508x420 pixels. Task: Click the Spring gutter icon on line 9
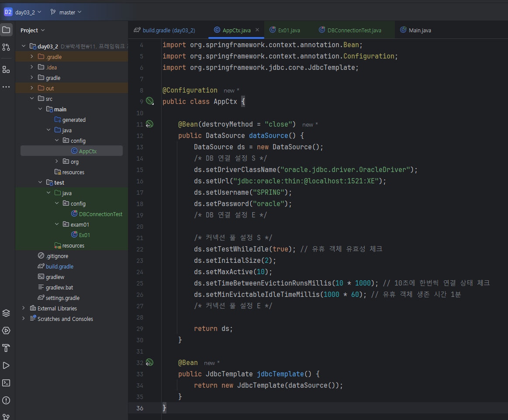point(150,101)
